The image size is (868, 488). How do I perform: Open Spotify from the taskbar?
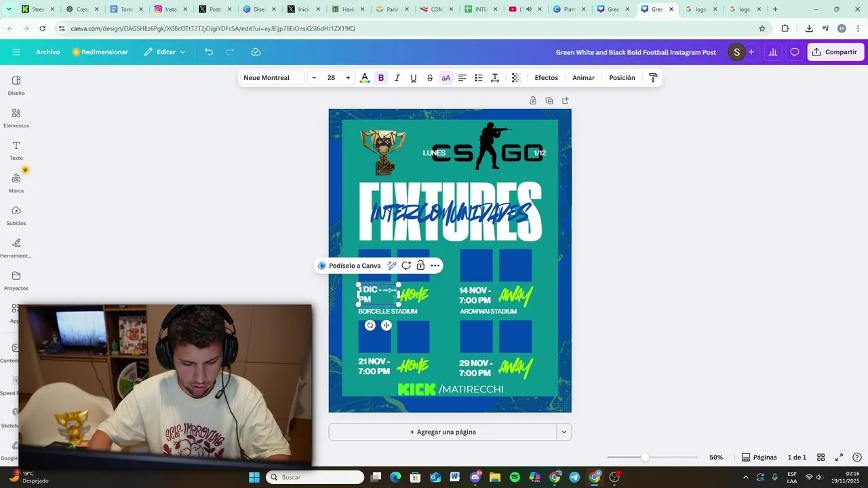click(x=515, y=477)
